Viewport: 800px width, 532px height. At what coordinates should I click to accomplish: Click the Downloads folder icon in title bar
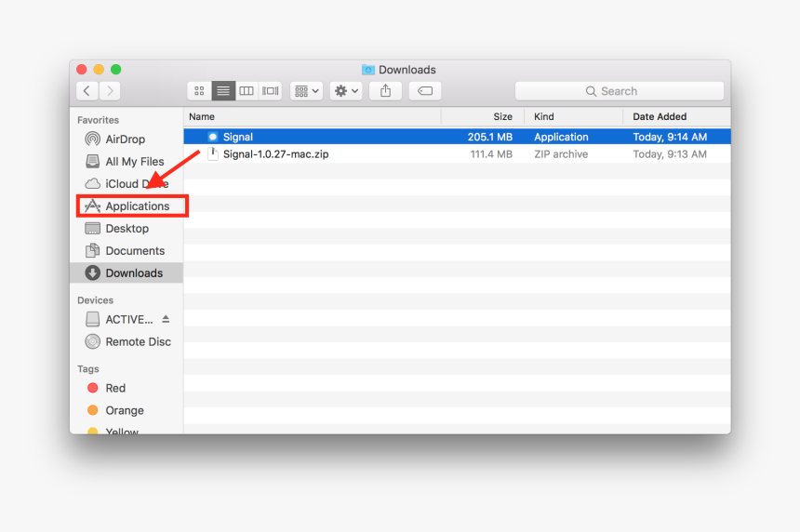click(367, 70)
